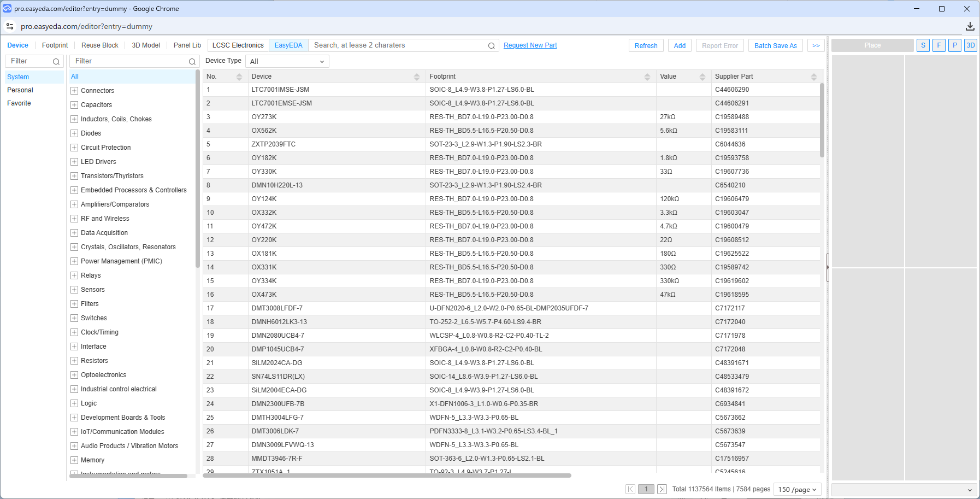Click the Request New Part link
The image size is (980, 499).
click(530, 45)
